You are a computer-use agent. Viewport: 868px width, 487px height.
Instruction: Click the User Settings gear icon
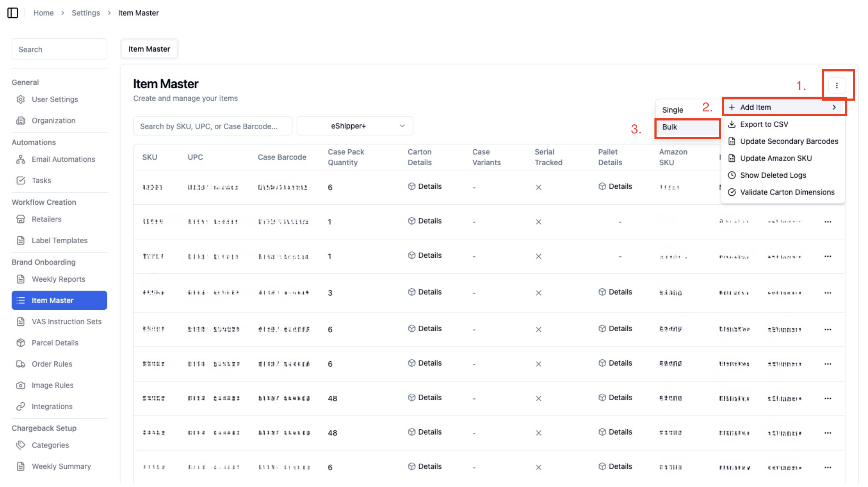(21, 99)
